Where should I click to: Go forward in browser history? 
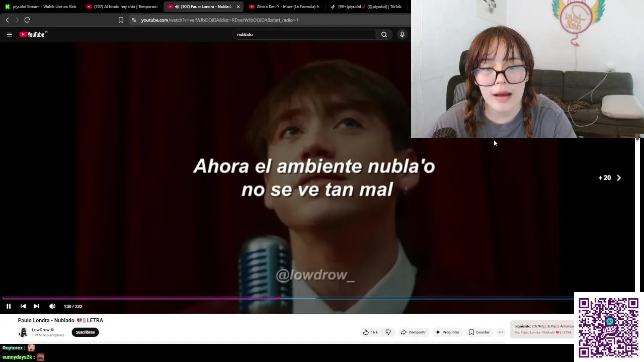click(17, 20)
